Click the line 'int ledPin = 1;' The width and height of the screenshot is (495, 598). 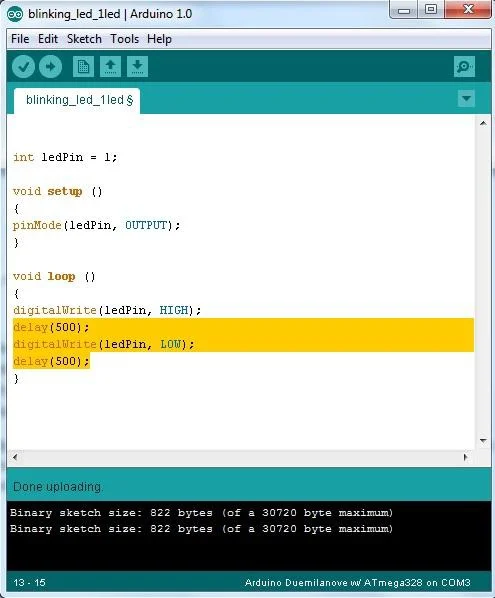click(65, 157)
